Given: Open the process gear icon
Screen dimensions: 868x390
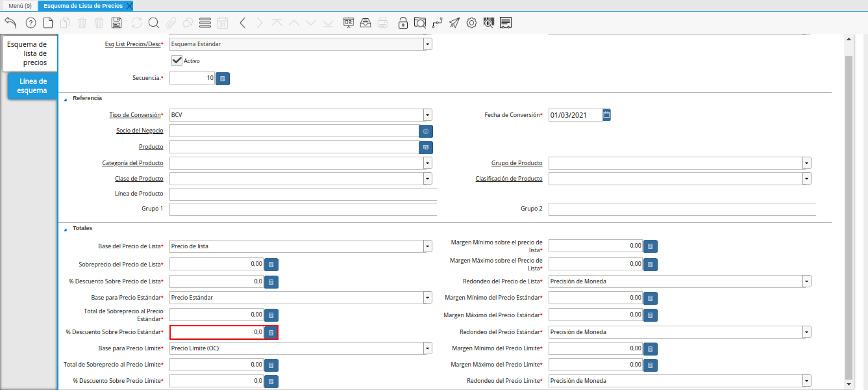Looking at the screenshot, I should click(472, 23).
